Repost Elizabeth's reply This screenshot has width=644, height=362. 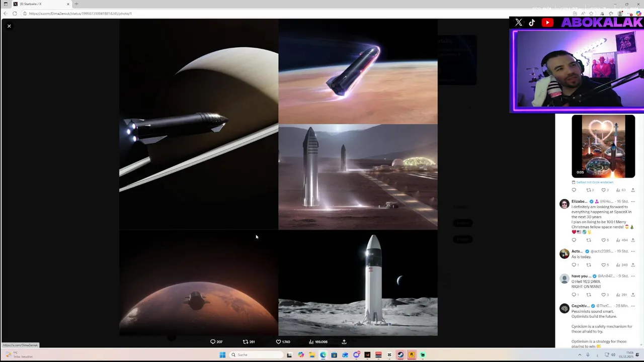(x=589, y=240)
